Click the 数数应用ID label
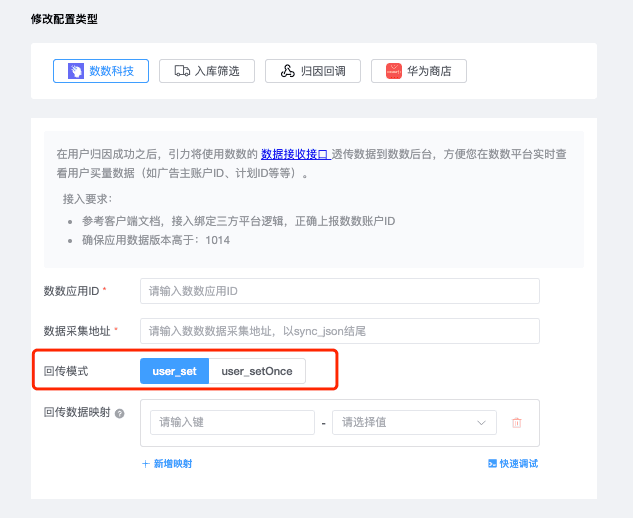633x518 pixels. click(71, 291)
